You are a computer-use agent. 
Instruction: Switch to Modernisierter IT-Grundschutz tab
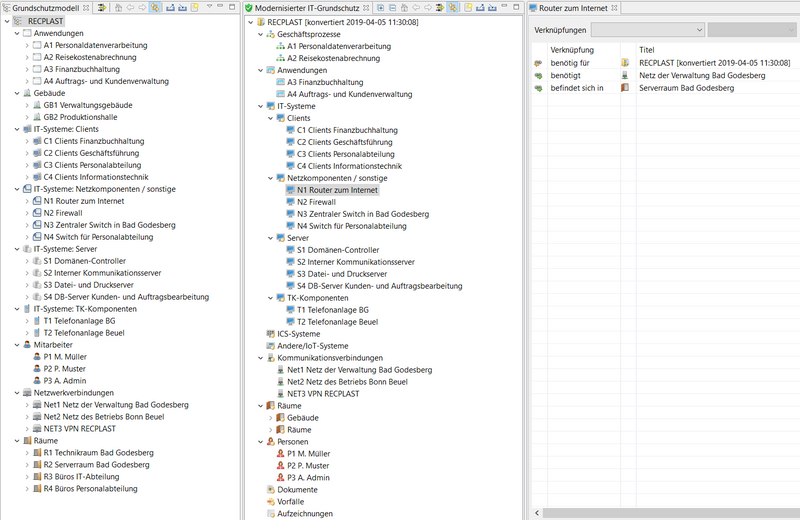pyautogui.click(x=307, y=8)
